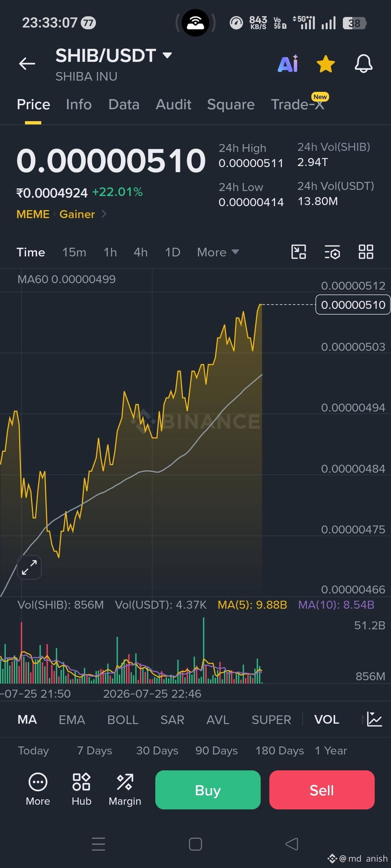The image size is (391, 868).
Task: Expand chart to fullscreen icon
Action: pos(29,567)
